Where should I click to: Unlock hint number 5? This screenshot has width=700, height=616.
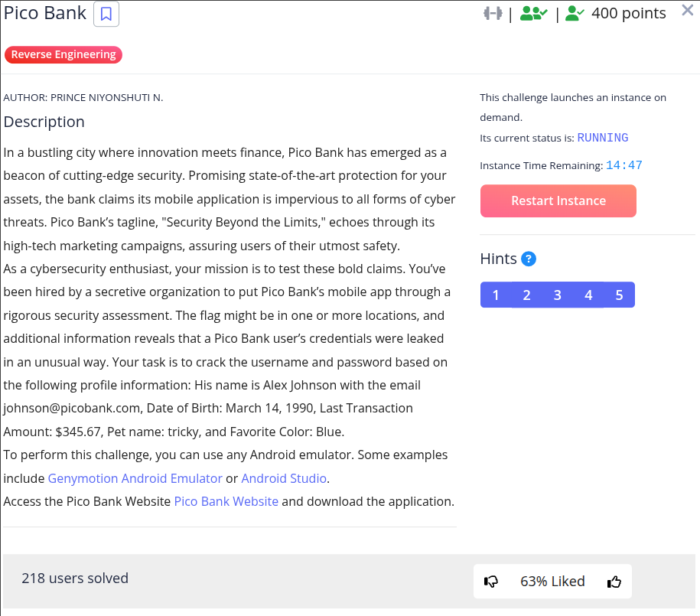tap(619, 295)
